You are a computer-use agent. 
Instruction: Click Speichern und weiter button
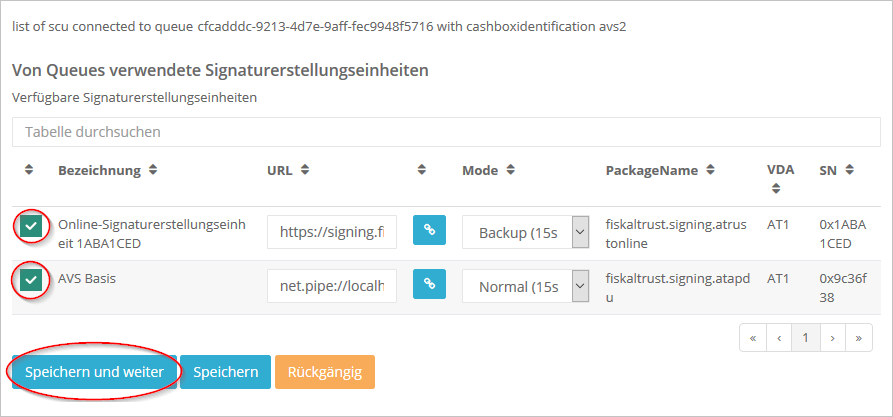point(94,372)
